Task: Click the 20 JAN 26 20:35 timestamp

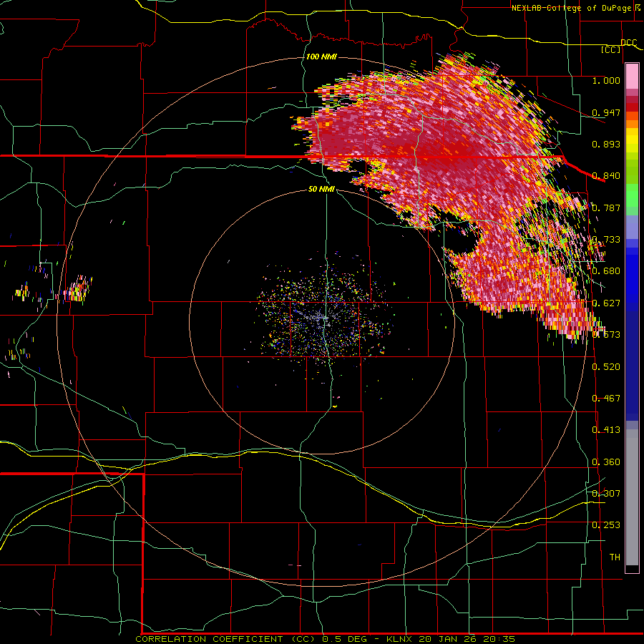Action: click(x=466, y=639)
